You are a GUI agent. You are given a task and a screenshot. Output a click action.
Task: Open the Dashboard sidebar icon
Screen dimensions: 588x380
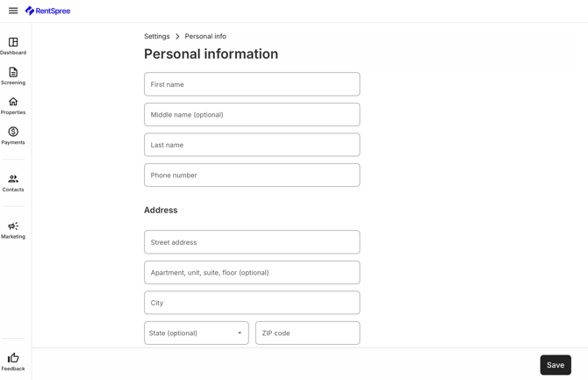click(x=13, y=41)
